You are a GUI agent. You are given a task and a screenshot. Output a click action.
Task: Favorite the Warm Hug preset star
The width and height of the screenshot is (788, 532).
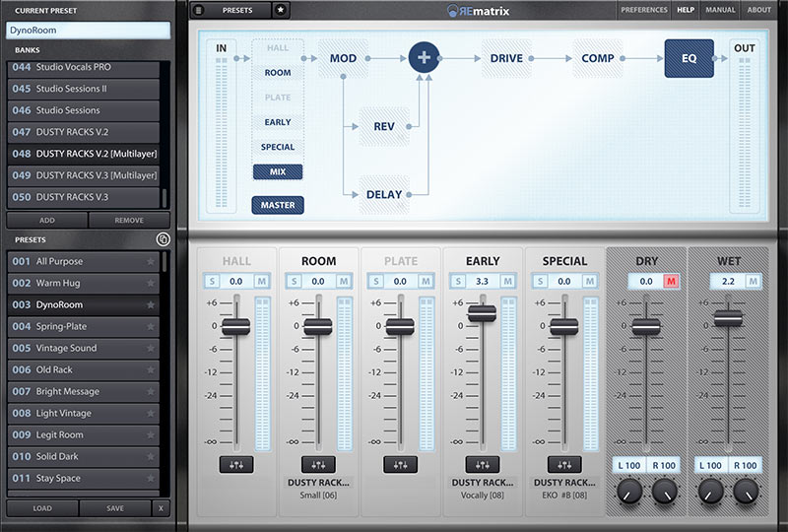(x=151, y=284)
